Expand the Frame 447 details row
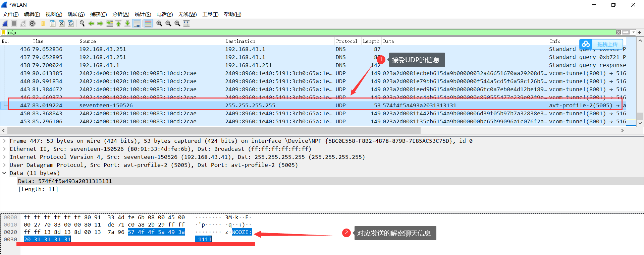The height and width of the screenshot is (255, 644). (4, 141)
